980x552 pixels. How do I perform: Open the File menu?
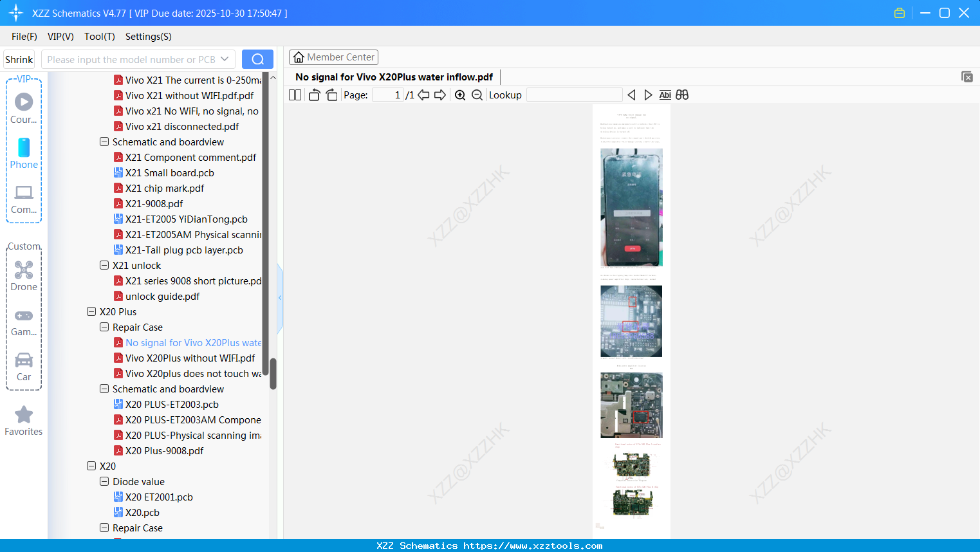coord(24,37)
